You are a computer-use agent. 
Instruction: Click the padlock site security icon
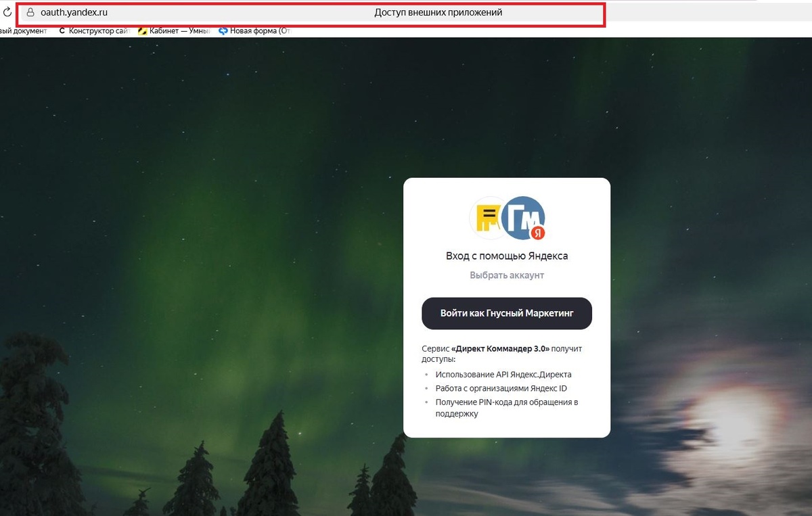pyautogui.click(x=30, y=12)
